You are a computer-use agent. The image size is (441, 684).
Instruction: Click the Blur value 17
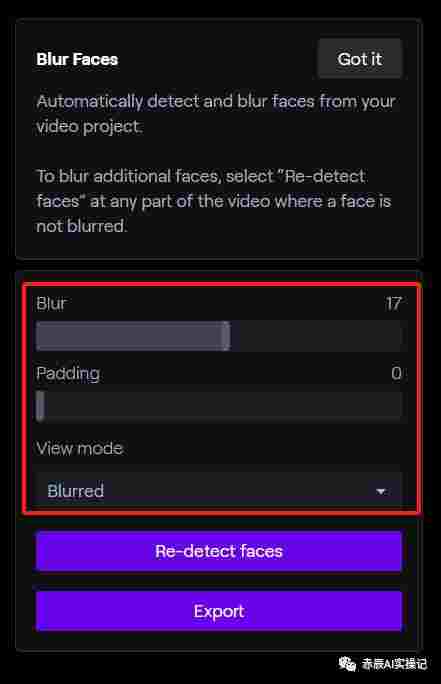[x=393, y=303]
